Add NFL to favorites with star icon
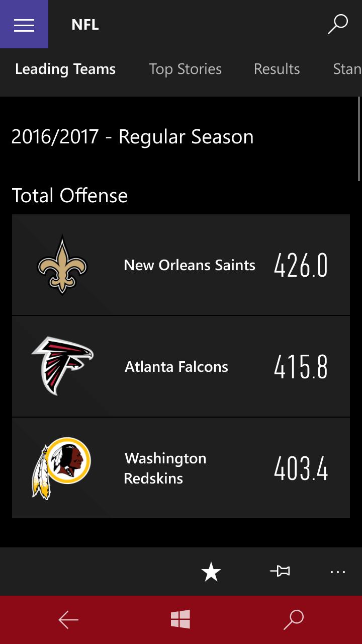 click(x=211, y=572)
